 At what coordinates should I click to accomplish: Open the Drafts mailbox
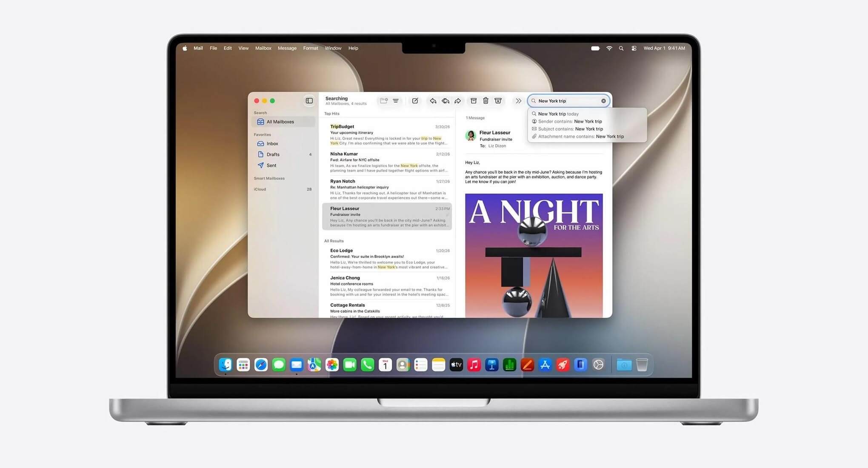click(283, 154)
